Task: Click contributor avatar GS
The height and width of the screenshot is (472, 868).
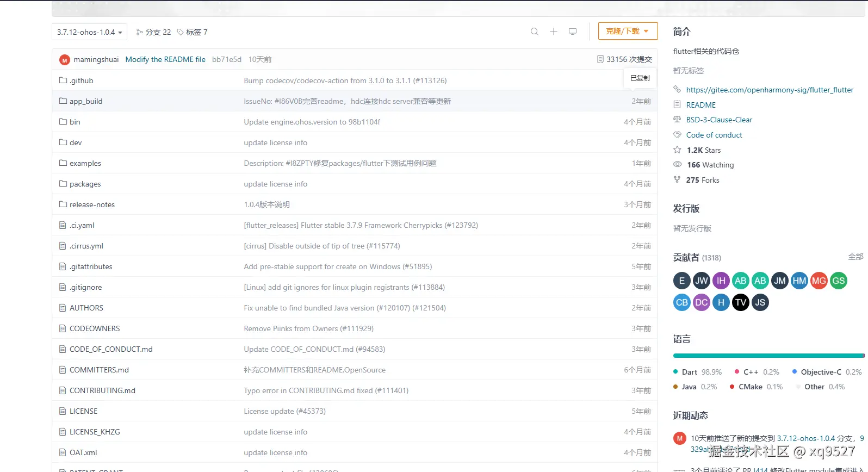Action: [839, 281]
